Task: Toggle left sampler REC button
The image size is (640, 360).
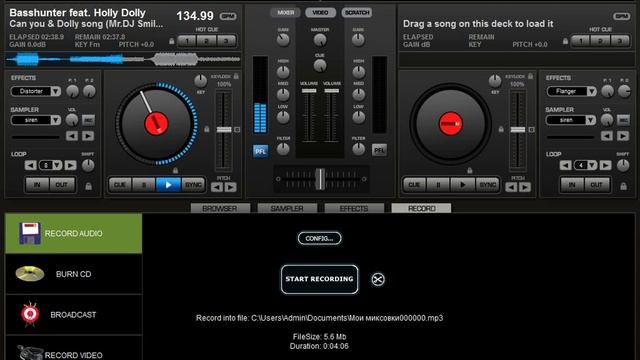Action: point(88,120)
